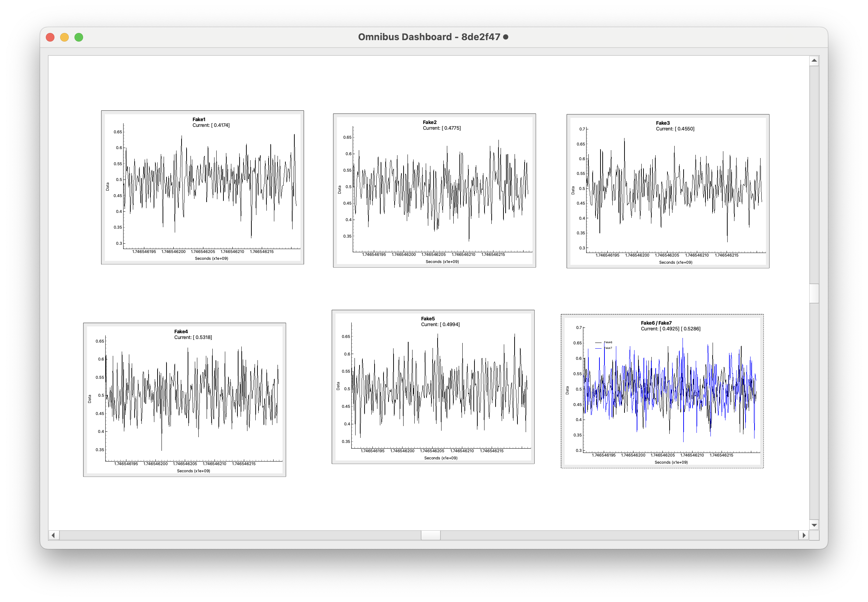Click the Current value text on Fake5
Screen dimensions: 868x602
440,324
